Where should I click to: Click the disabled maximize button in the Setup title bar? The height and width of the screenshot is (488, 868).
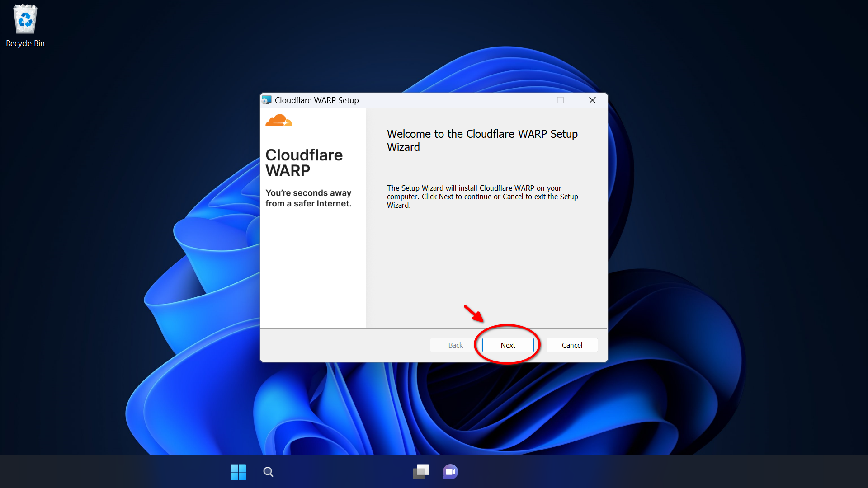tap(560, 100)
